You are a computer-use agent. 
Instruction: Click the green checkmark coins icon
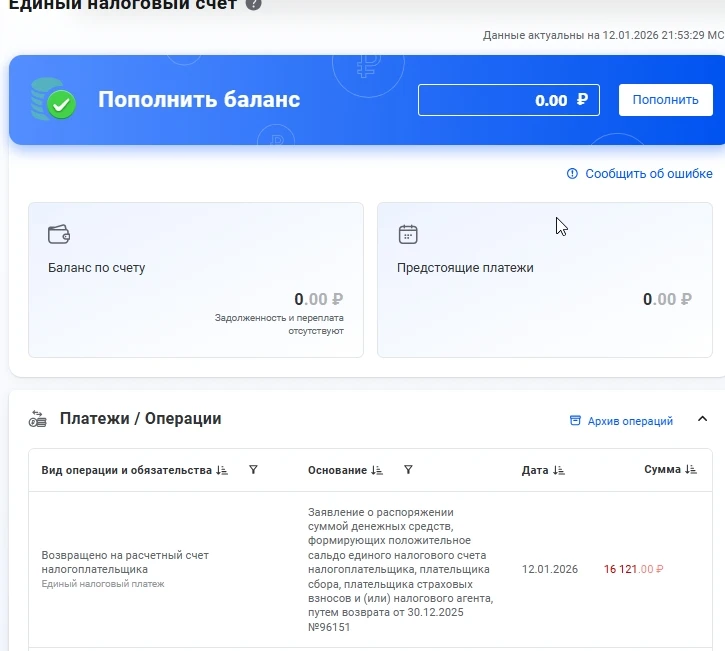(53, 99)
